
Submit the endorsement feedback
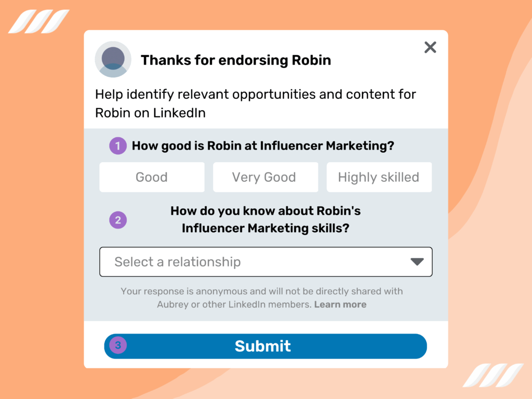coord(265,346)
